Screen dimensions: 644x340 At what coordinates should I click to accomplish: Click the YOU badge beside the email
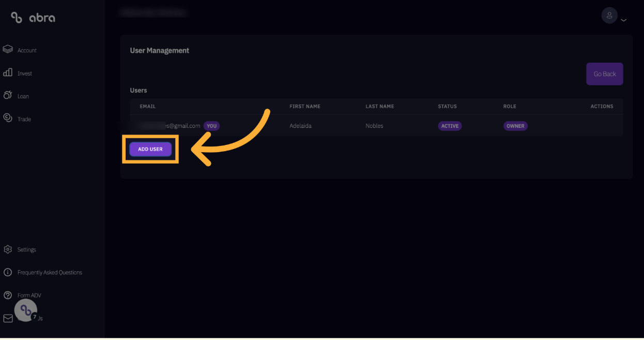pyautogui.click(x=211, y=126)
